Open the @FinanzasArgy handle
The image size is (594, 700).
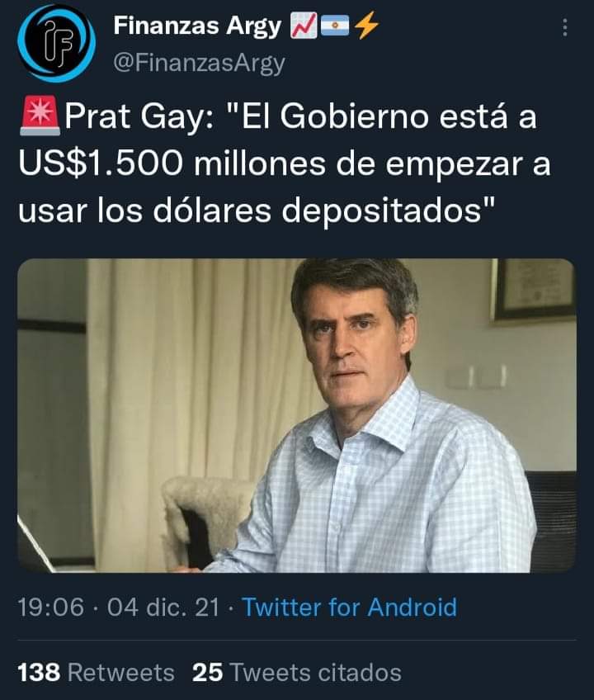tap(199, 64)
